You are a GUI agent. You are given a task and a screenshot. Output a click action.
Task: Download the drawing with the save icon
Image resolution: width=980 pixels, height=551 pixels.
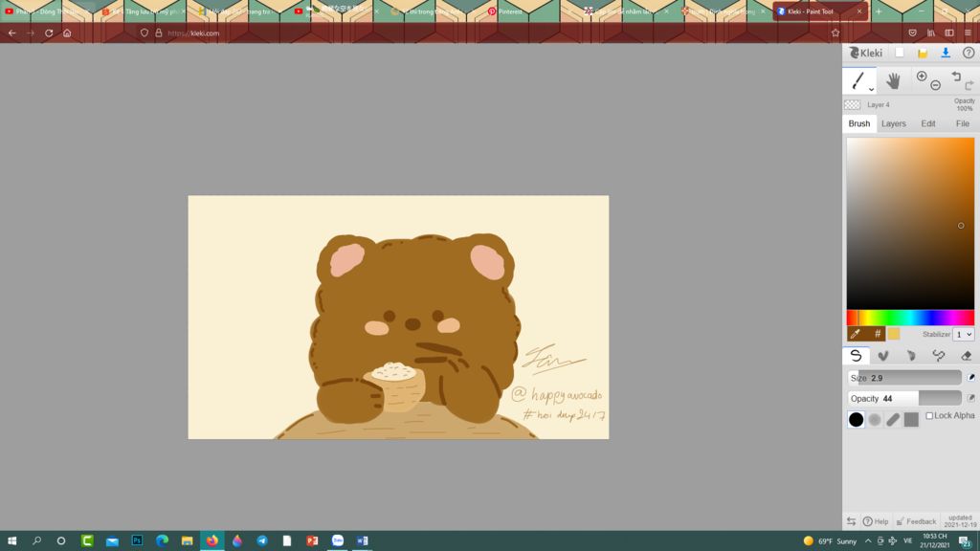pyautogui.click(x=945, y=54)
